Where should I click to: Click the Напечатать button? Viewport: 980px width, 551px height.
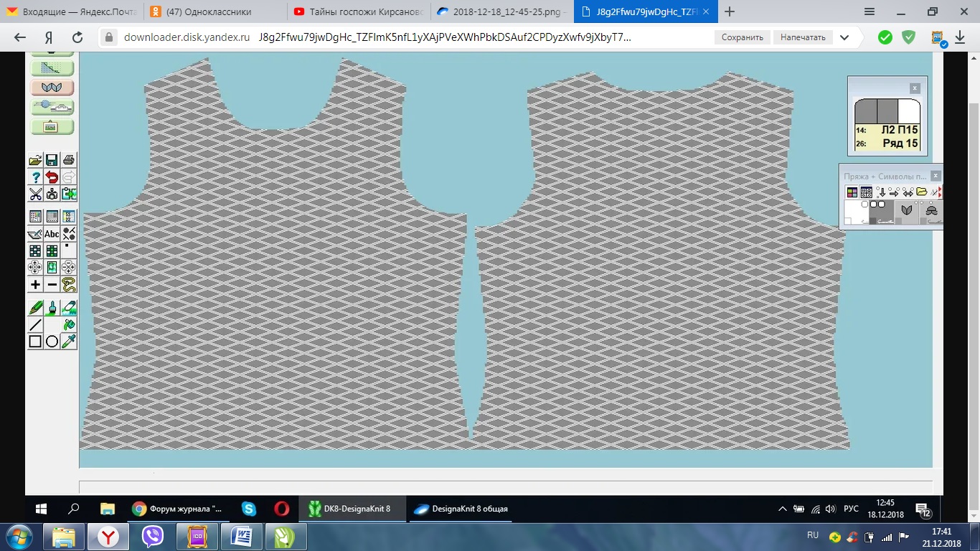pos(803,37)
